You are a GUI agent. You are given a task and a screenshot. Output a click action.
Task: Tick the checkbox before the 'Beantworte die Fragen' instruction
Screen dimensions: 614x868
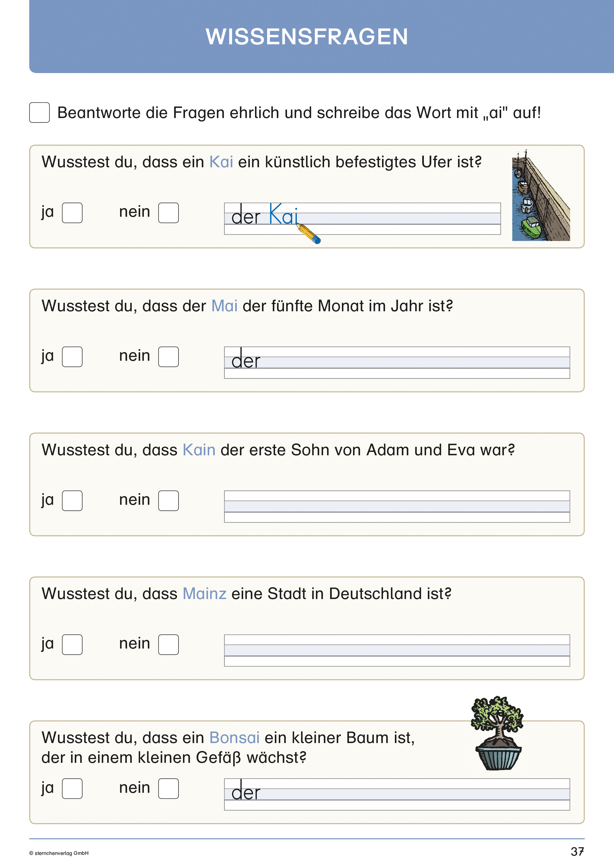coord(39,113)
